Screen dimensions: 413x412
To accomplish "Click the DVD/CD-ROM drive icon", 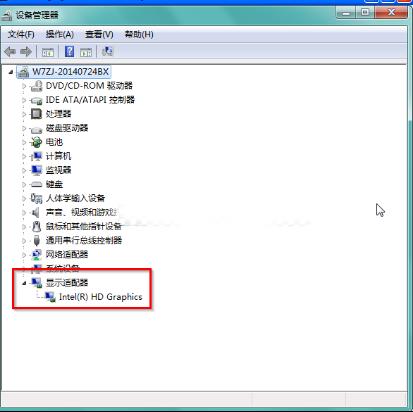I will click(x=36, y=86).
